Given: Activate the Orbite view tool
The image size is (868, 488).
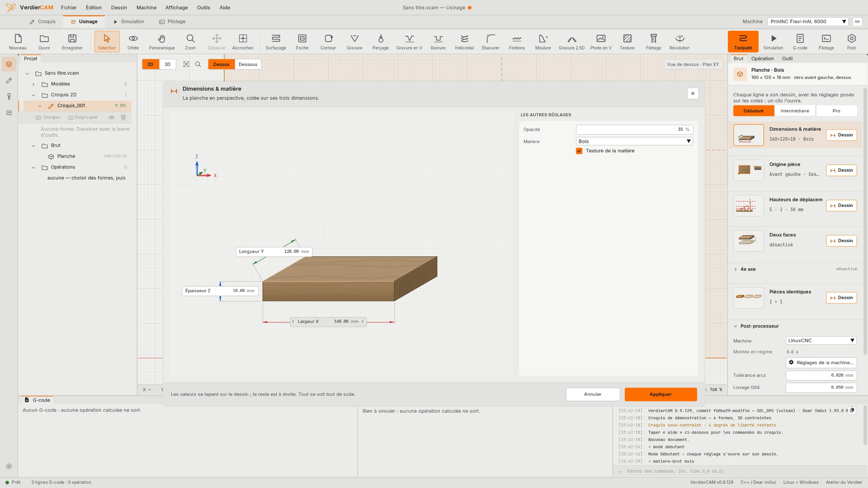Looking at the screenshot, I should pos(133,42).
